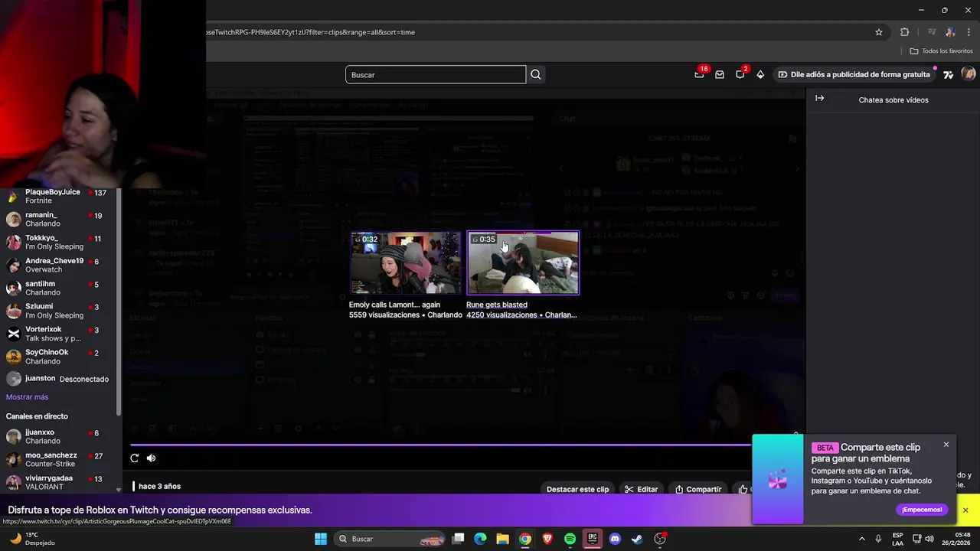Open Spotify from taskbar

tap(570, 539)
